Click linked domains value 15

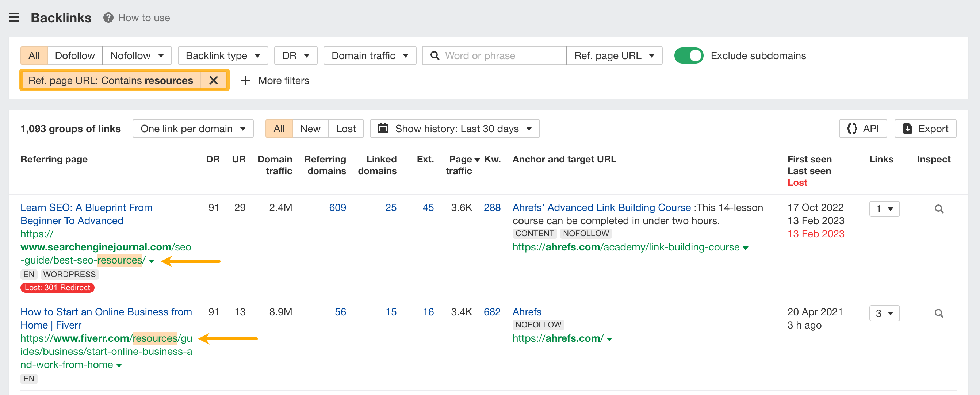pyautogui.click(x=391, y=312)
